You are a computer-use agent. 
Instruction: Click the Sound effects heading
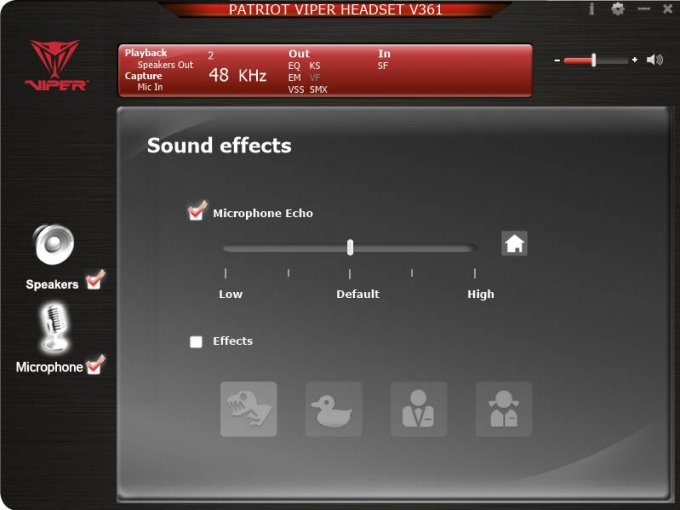coord(219,145)
